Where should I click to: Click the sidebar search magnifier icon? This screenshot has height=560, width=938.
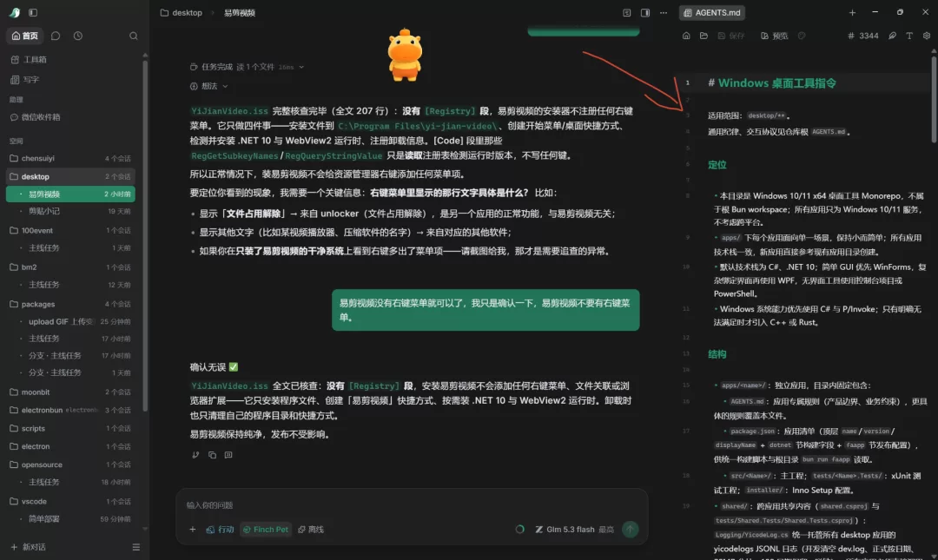[134, 36]
